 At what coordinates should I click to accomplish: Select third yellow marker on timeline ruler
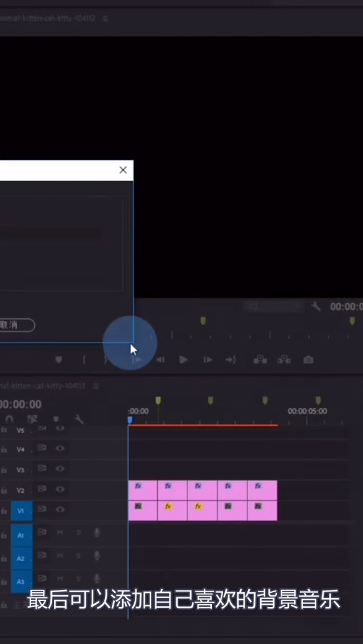pos(265,400)
